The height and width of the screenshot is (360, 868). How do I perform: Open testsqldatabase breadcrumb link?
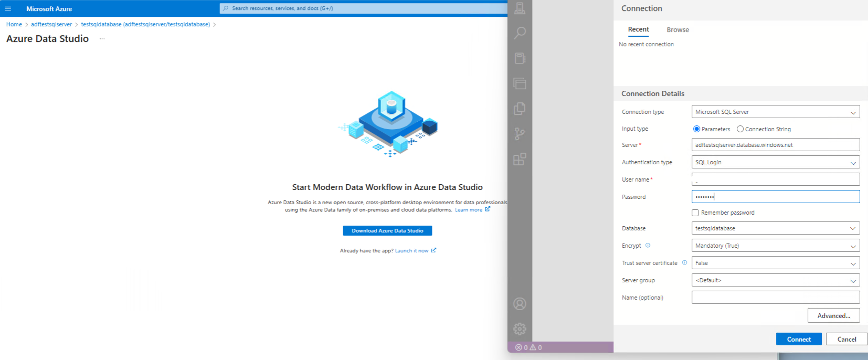[145, 25]
